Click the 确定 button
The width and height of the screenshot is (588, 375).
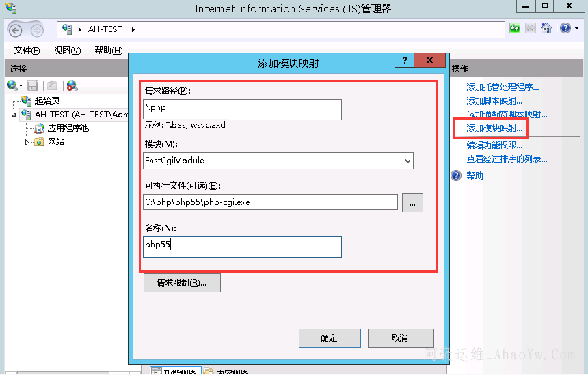pos(329,338)
